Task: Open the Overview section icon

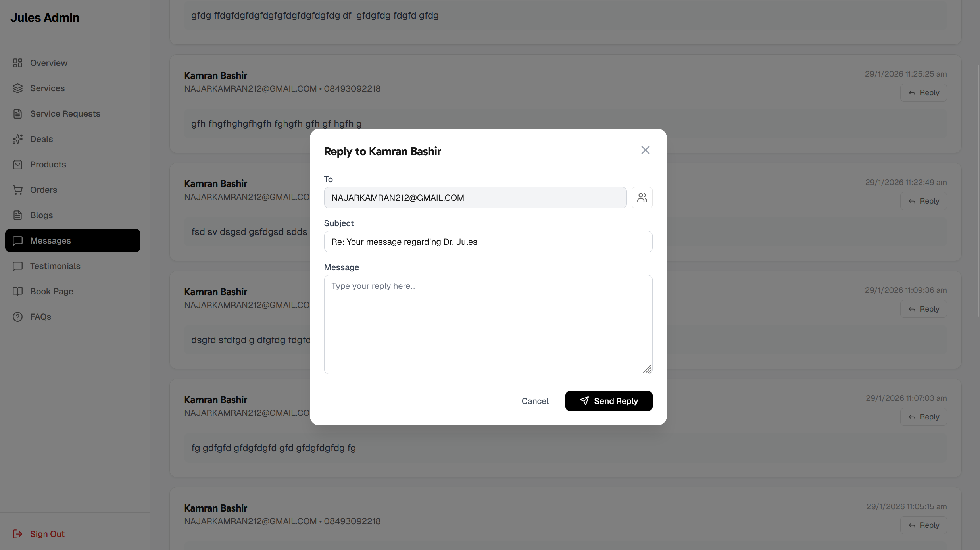Action: tap(17, 63)
